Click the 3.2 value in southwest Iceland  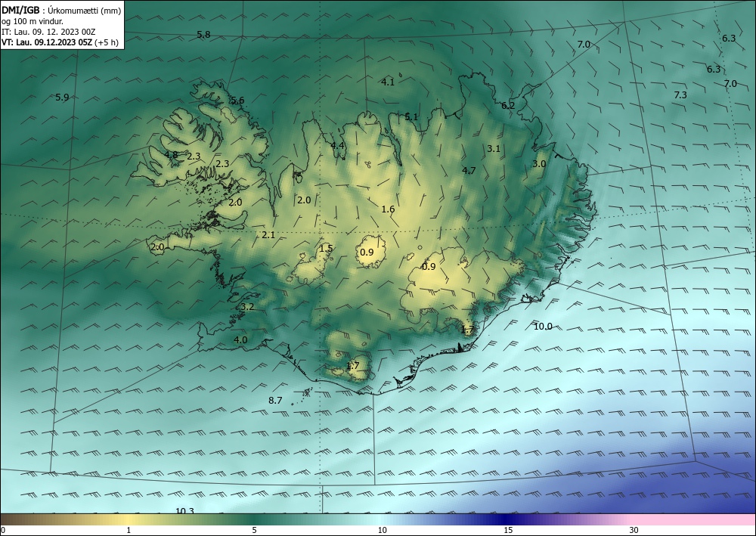(x=247, y=307)
